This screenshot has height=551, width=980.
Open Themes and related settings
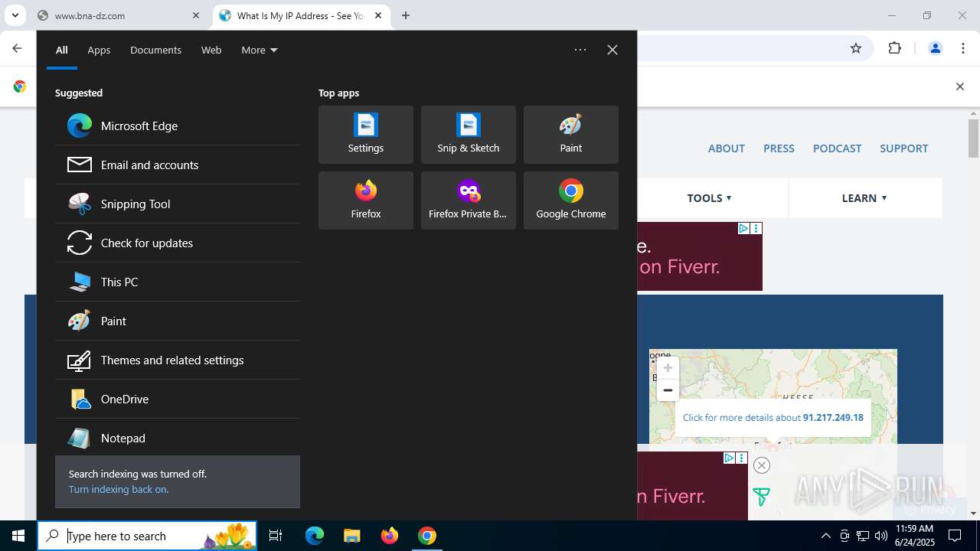pos(178,360)
